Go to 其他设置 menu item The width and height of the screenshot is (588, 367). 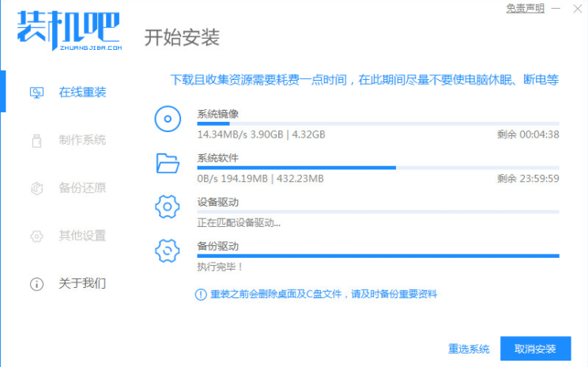(82, 236)
